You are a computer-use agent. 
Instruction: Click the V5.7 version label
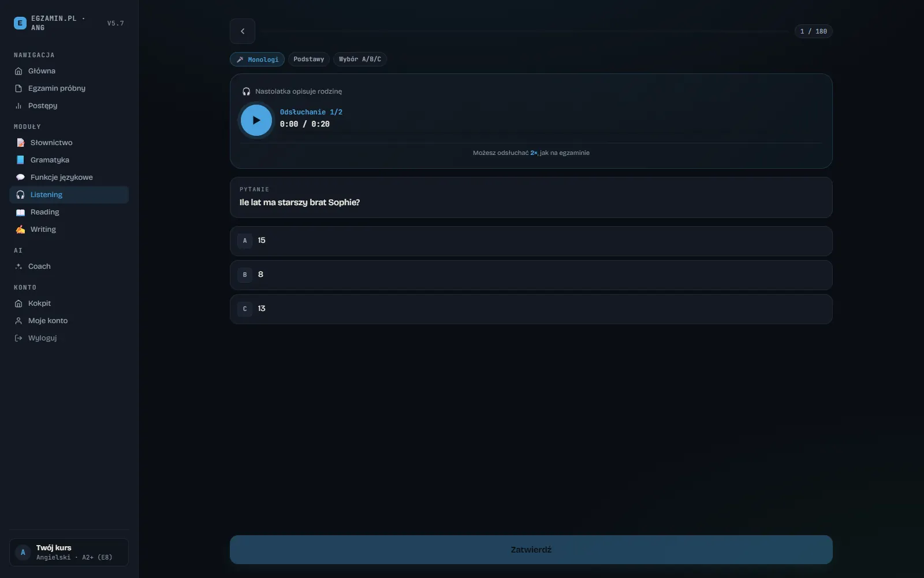coord(115,24)
